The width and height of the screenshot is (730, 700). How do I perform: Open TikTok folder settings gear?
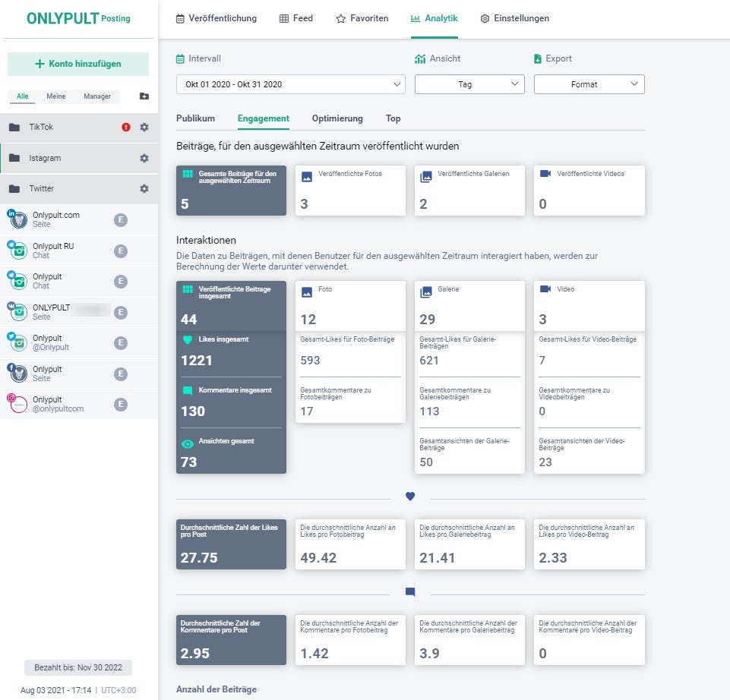[x=144, y=127]
